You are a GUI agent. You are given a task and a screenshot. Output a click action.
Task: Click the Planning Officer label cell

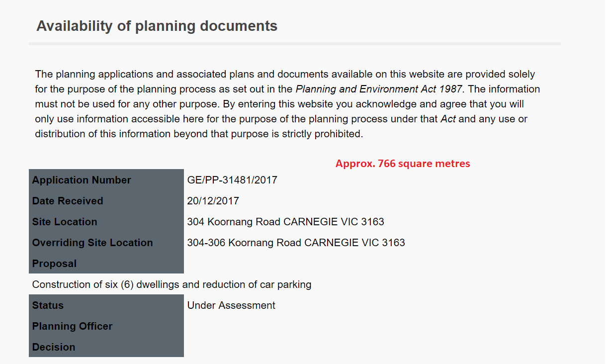[x=73, y=326]
